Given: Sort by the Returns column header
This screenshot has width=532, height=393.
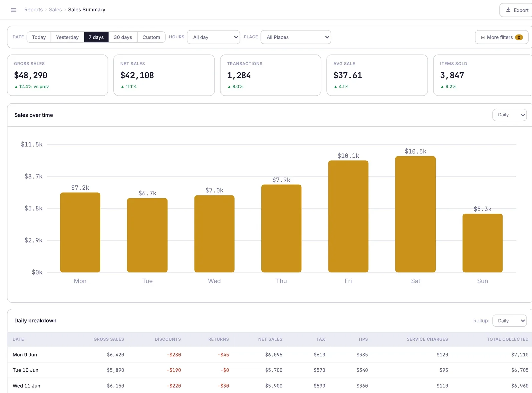Looking at the screenshot, I should click(x=219, y=339).
